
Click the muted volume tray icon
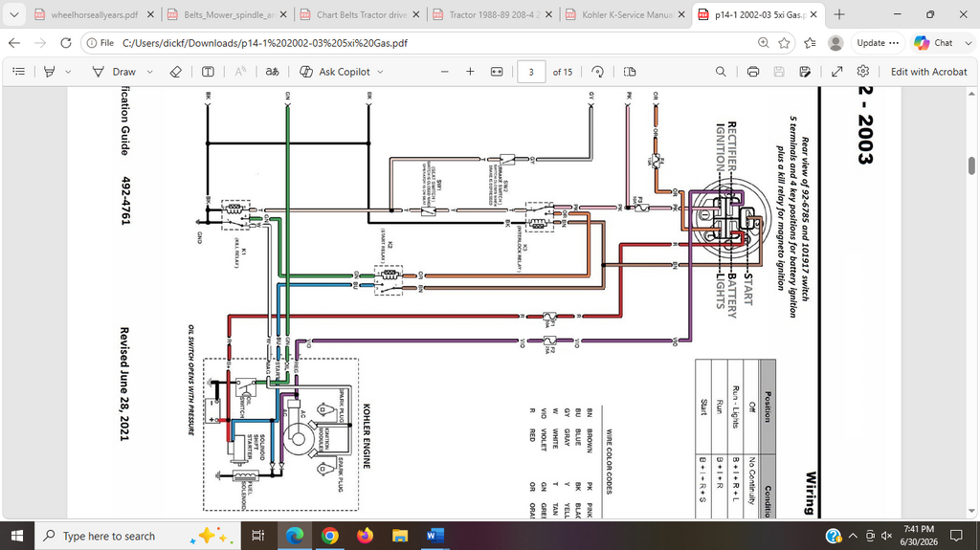[886, 536]
